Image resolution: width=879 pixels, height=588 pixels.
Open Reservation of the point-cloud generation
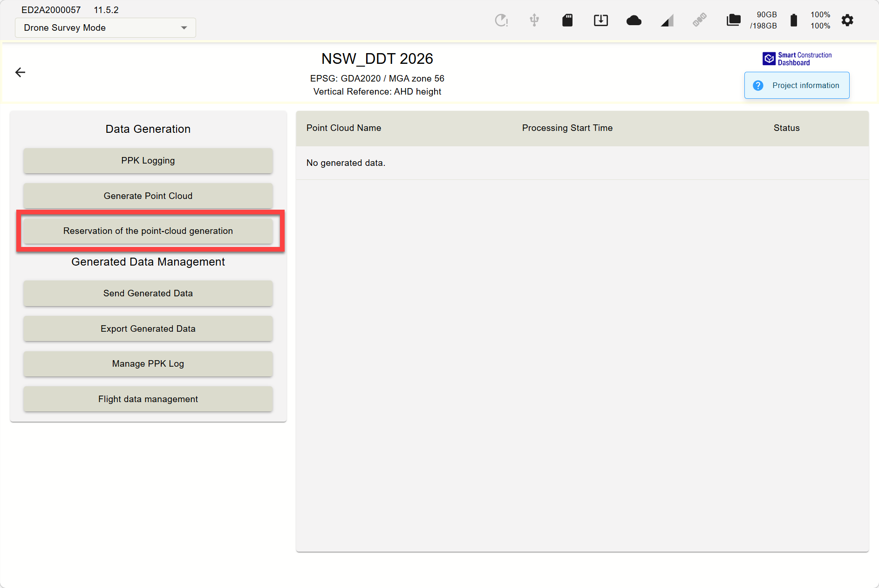pyautogui.click(x=148, y=231)
